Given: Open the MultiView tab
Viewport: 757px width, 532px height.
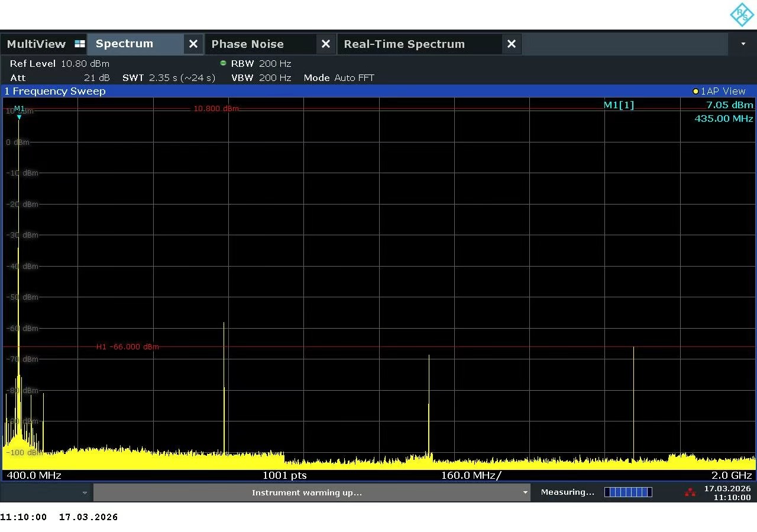Looking at the screenshot, I should (x=36, y=44).
